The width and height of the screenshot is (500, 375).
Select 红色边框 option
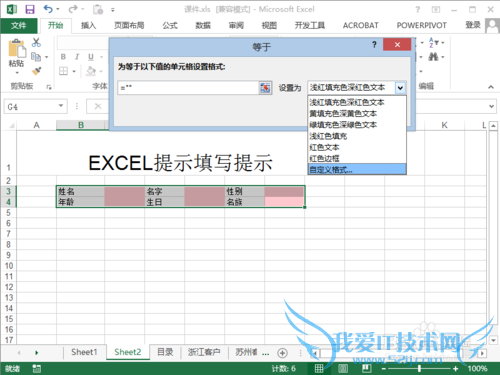(357, 158)
